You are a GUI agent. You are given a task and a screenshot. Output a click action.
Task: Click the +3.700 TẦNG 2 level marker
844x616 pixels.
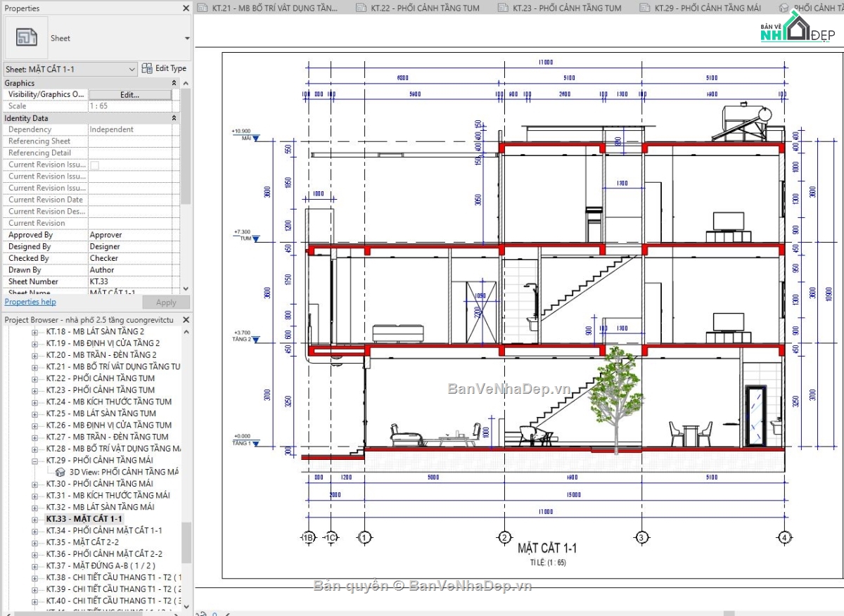point(246,336)
